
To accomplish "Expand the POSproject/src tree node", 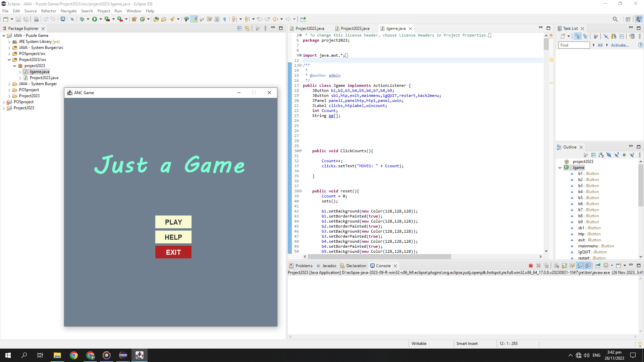I will 9,54.
